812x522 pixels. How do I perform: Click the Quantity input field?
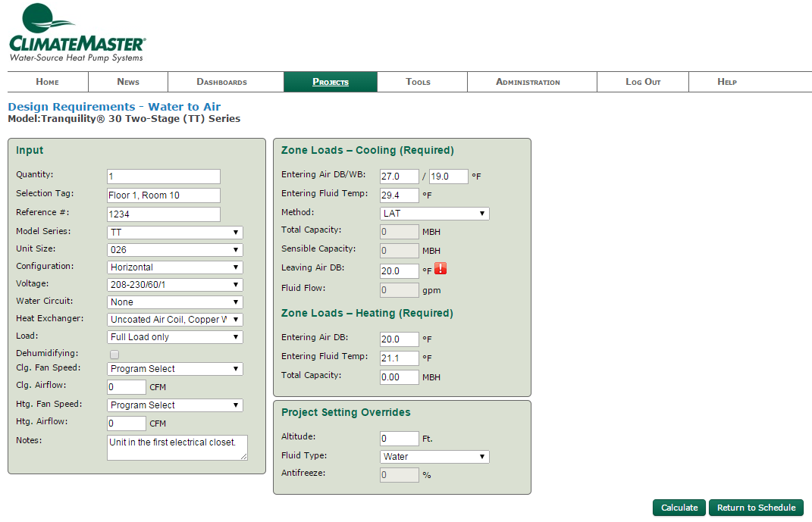click(x=164, y=177)
